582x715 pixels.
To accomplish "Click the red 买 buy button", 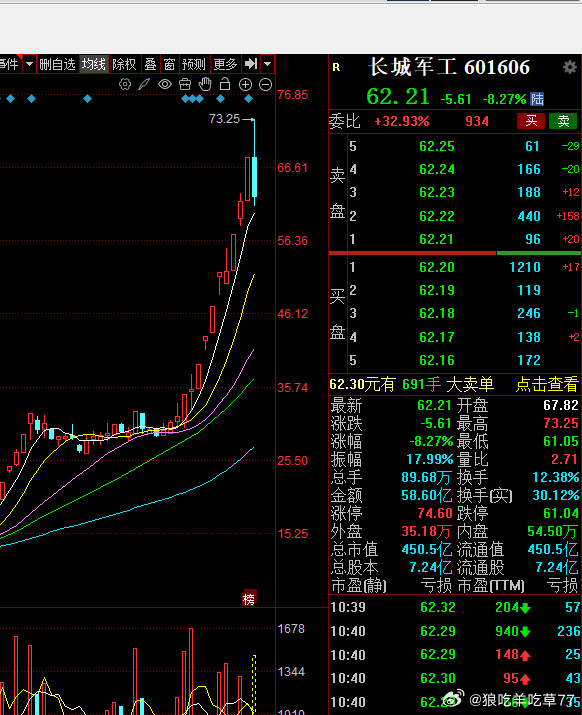I will [530, 121].
